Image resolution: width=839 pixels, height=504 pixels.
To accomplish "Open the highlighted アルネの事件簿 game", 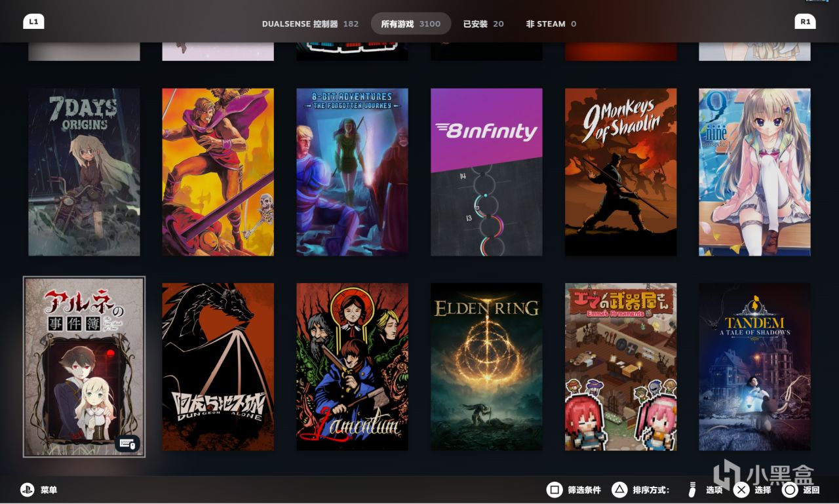I will point(84,367).
